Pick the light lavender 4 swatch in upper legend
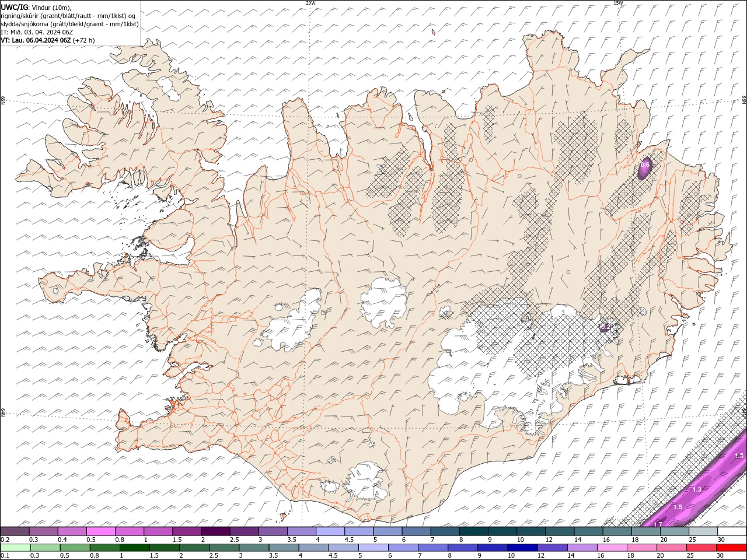 tap(330, 531)
